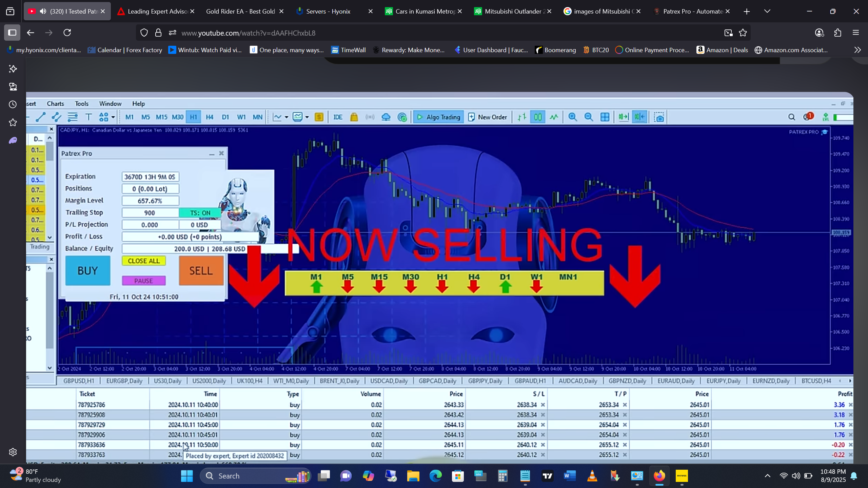Click the blue BUY button
This screenshot has height=488, width=868.
pyautogui.click(x=88, y=270)
